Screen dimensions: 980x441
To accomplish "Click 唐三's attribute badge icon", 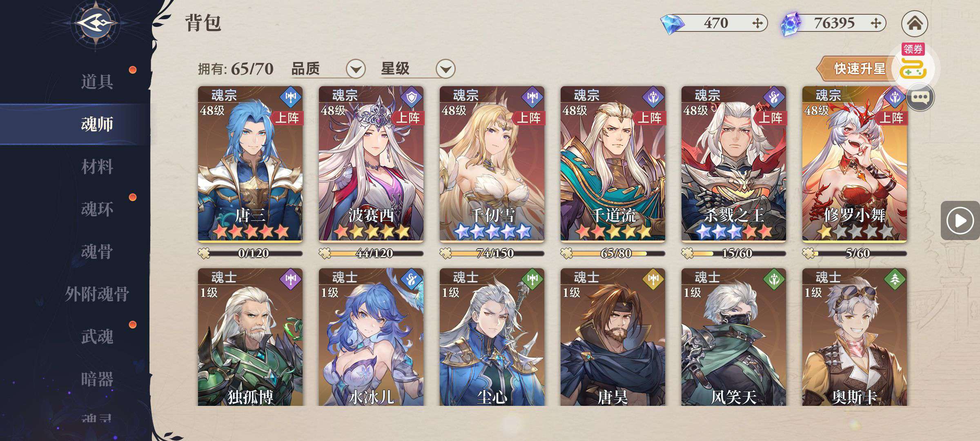I will coord(290,97).
